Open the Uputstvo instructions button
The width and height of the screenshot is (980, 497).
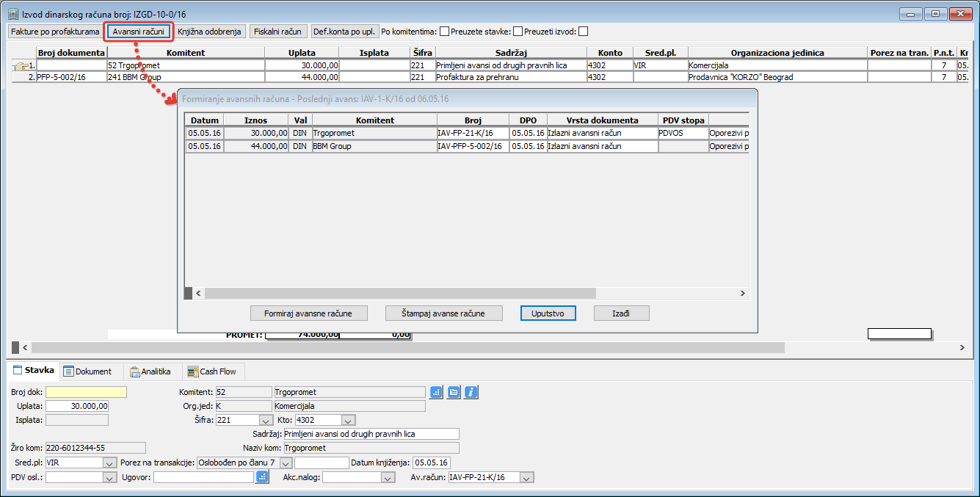click(548, 313)
